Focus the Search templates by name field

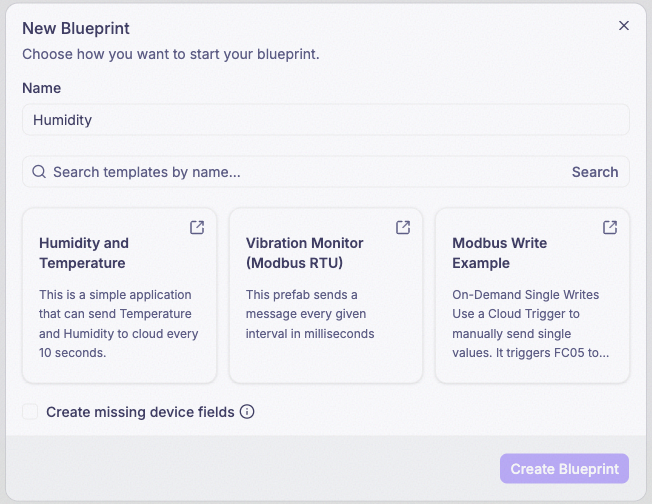(308, 172)
